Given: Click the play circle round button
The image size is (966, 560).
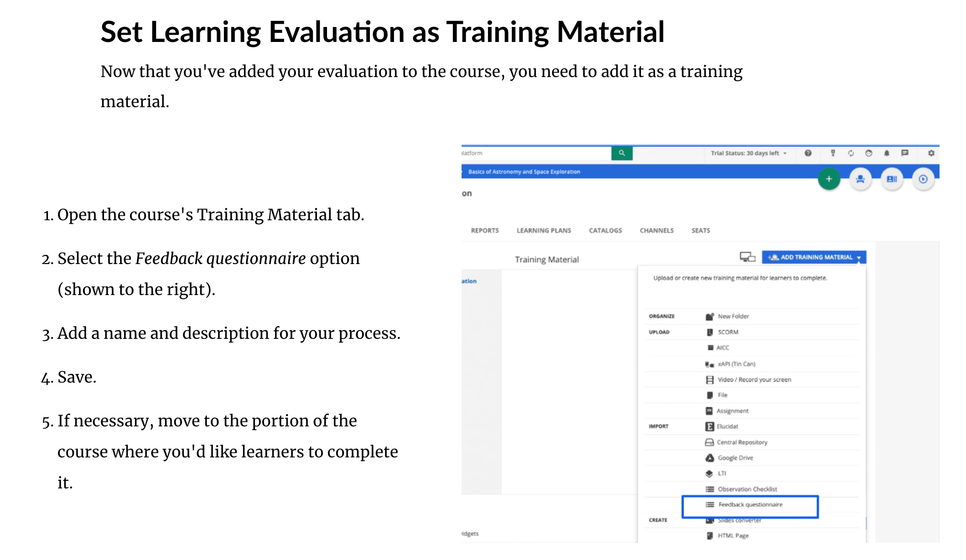Looking at the screenshot, I should 923,179.
